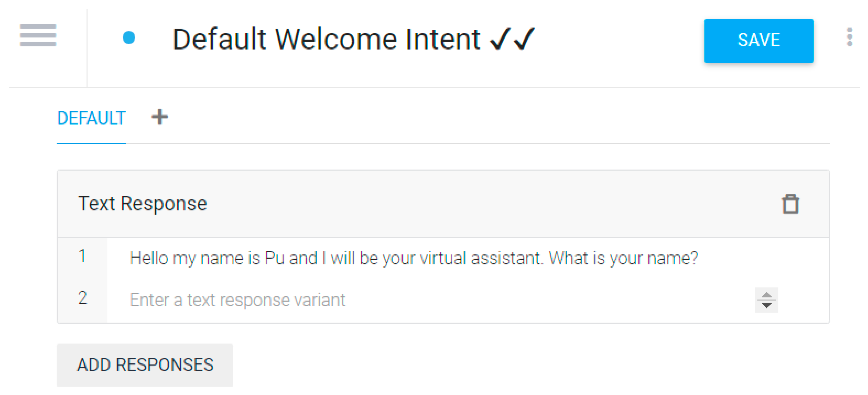Select the DEFAULT responses tab
Image resolution: width=868 pixels, height=395 pixels.
(91, 118)
